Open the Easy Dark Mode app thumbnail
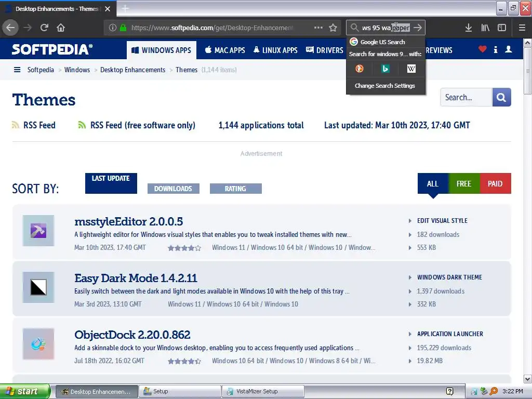The image size is (532, 399). click(x=38, y=287)
